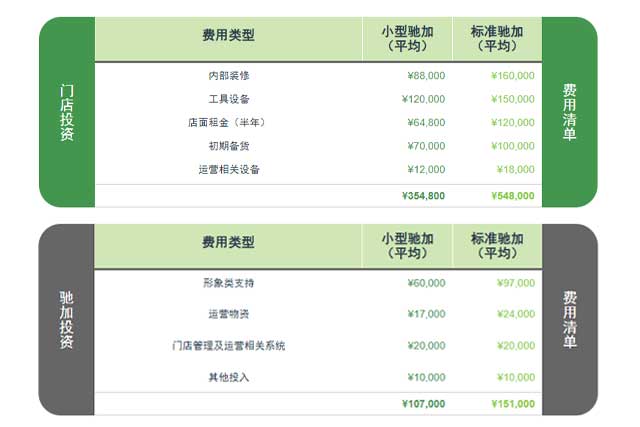Screen dimensions: 640x427
Task: Select 标准驰加 header in bottom table
Action: point(497,246)
